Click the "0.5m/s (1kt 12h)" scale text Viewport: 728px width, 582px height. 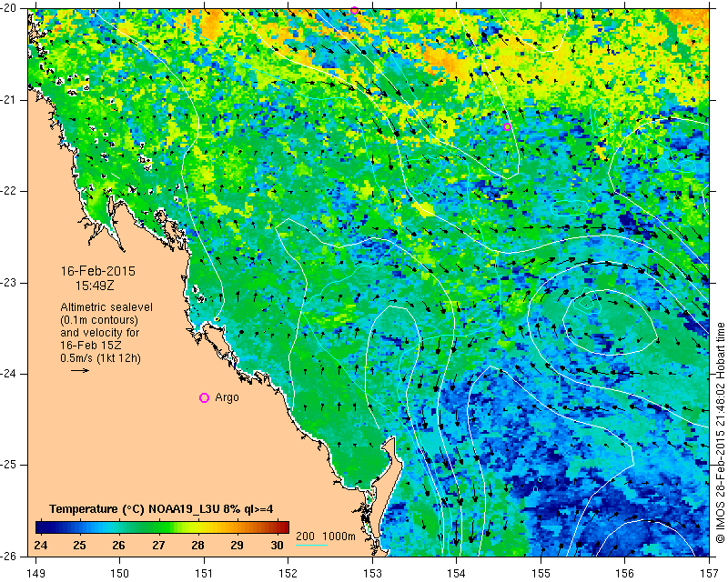(x=100, y=358)
